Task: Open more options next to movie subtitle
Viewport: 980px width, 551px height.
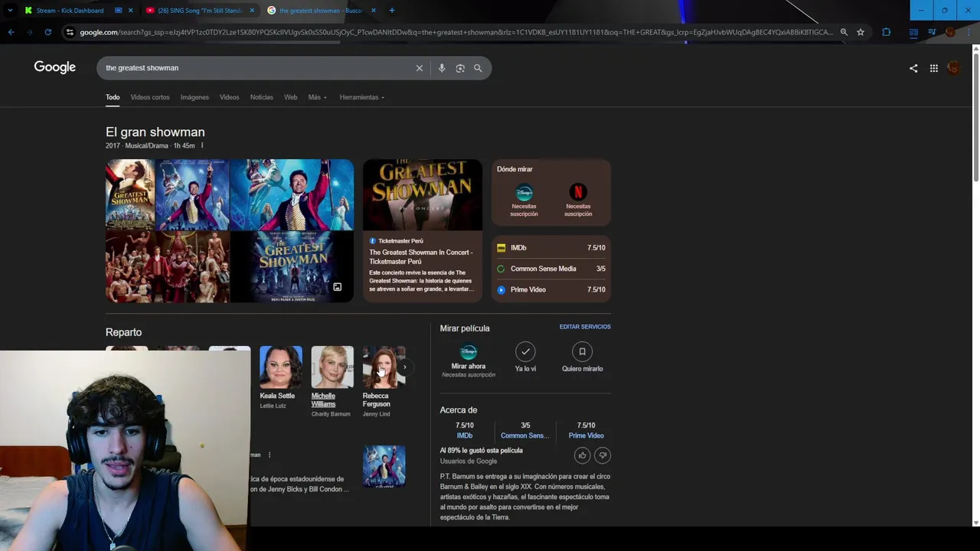Action: click(x=202, y=145)
